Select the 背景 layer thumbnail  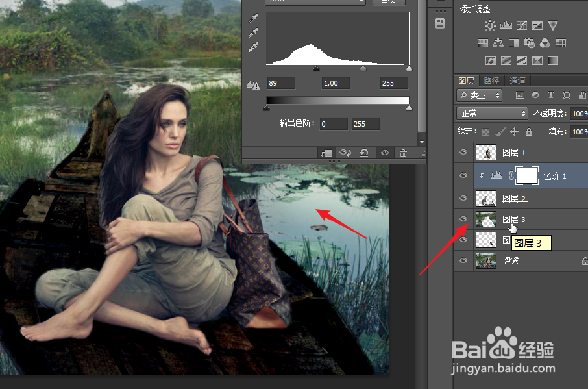(486, 260)
